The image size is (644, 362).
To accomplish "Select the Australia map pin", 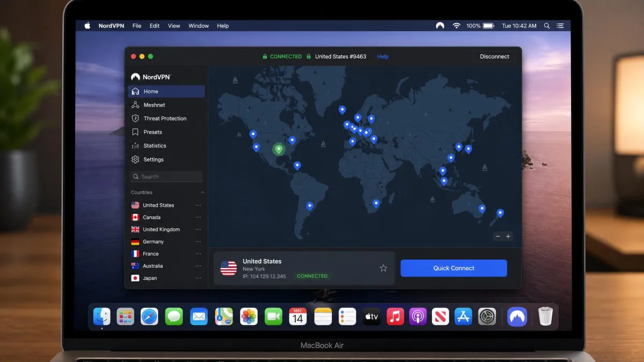I will click(482, 209).
